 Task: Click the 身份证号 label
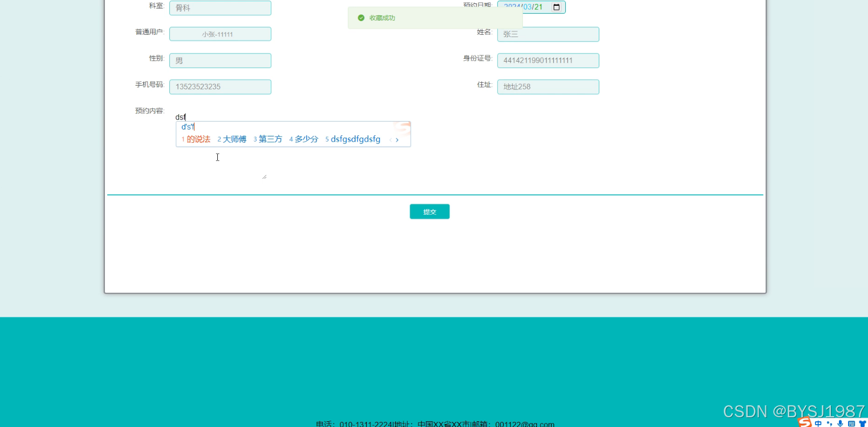(478, 58)
